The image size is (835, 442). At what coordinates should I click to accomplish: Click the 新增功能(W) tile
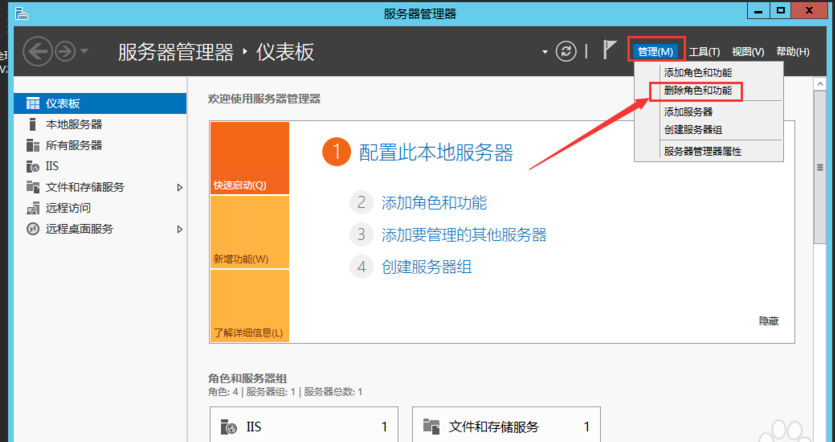[x=250, y=232]
